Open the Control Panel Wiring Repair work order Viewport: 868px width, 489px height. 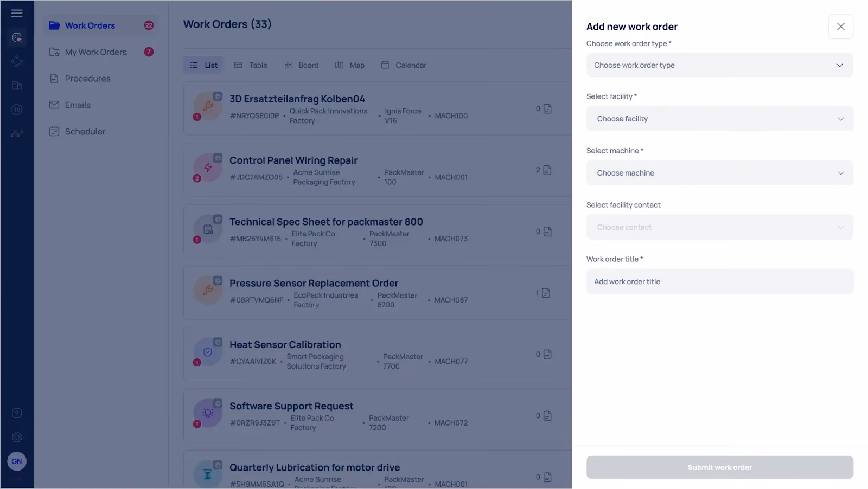click(x=293, y=160)
